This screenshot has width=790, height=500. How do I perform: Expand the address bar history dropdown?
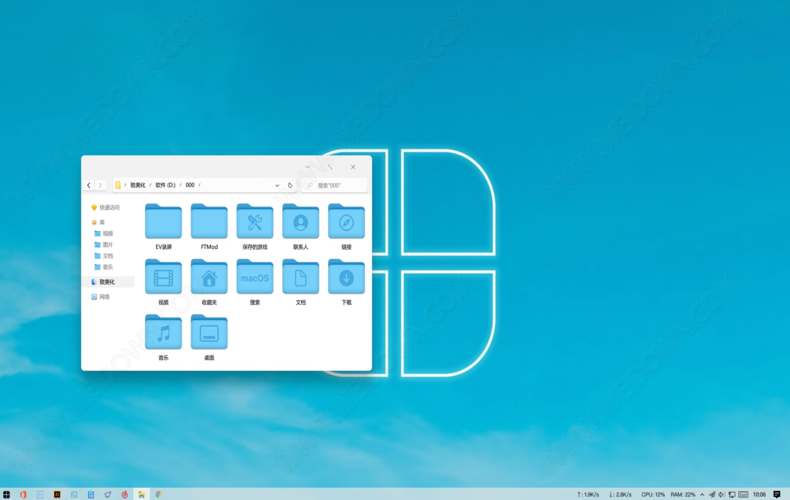click(277, 185)
